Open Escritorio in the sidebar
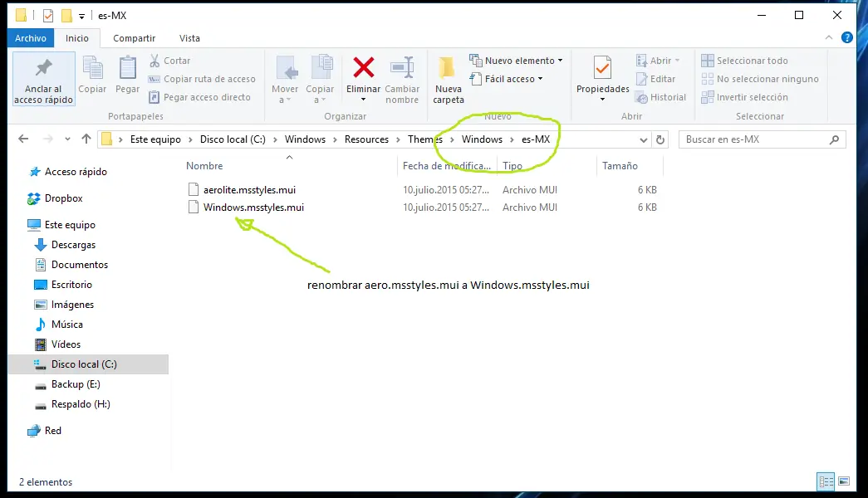The width and height of the screenshot is (868, 498). [x=64, y=285]
